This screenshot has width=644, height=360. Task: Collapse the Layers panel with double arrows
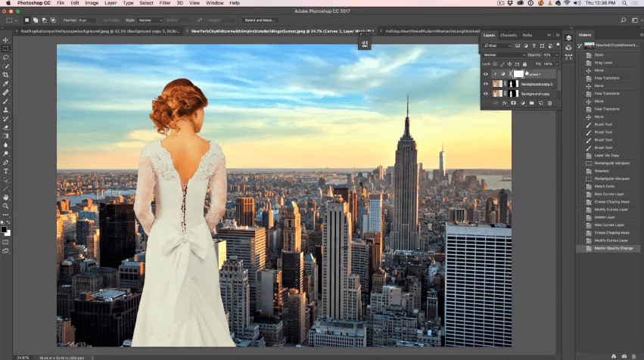click(x=549, y=36)
